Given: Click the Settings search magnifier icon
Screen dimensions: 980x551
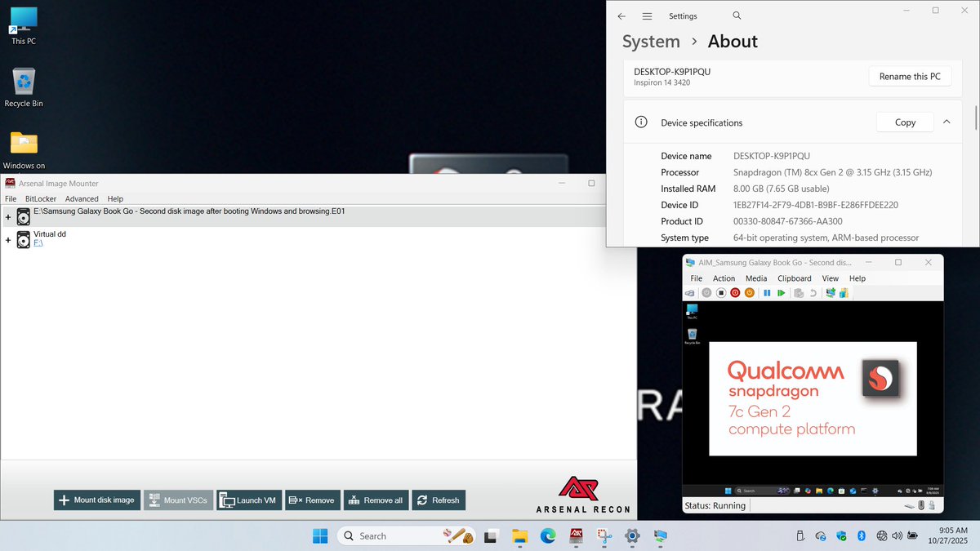Looking at the screenshot, I should [737, 16].
